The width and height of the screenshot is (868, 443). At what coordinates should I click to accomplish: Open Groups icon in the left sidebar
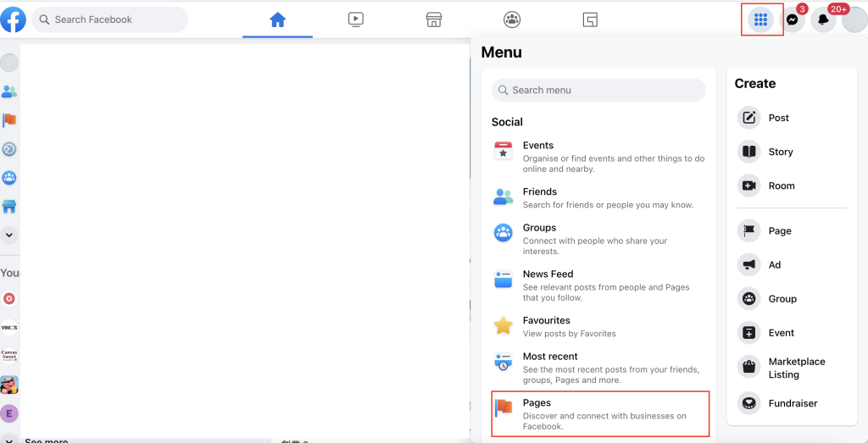(x=9, y=178)
